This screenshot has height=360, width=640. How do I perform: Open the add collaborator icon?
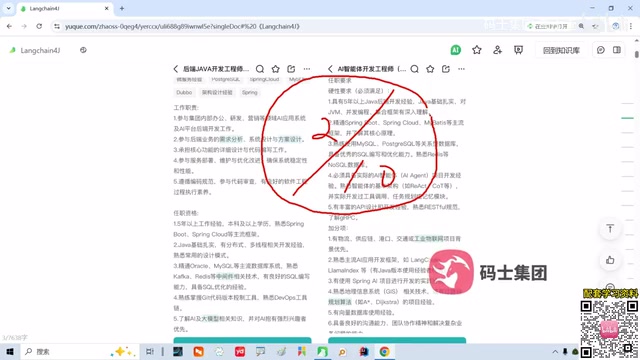497,50
